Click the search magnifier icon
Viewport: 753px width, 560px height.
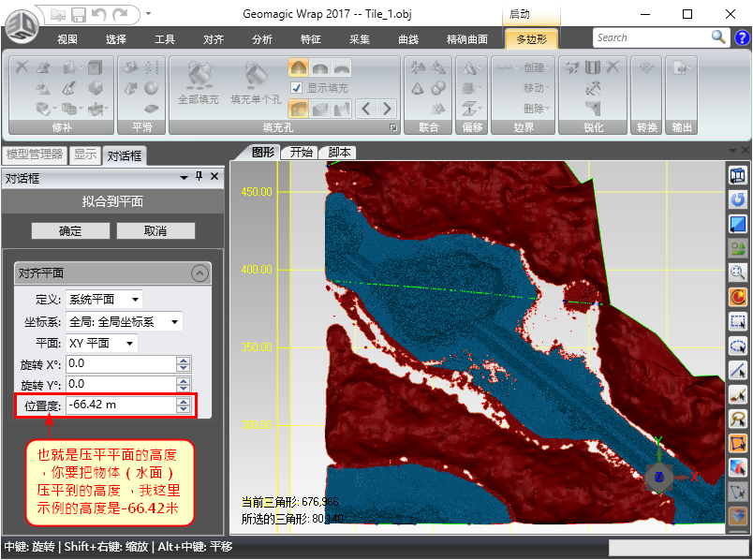coord(718,37)
